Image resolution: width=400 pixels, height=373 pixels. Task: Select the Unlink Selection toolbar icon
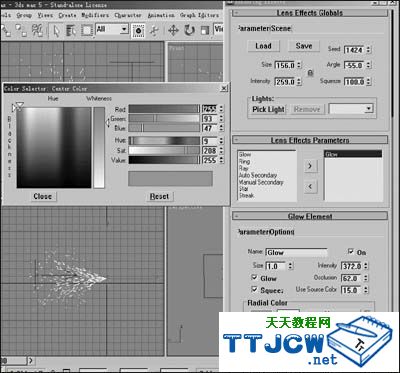[21, 31]
